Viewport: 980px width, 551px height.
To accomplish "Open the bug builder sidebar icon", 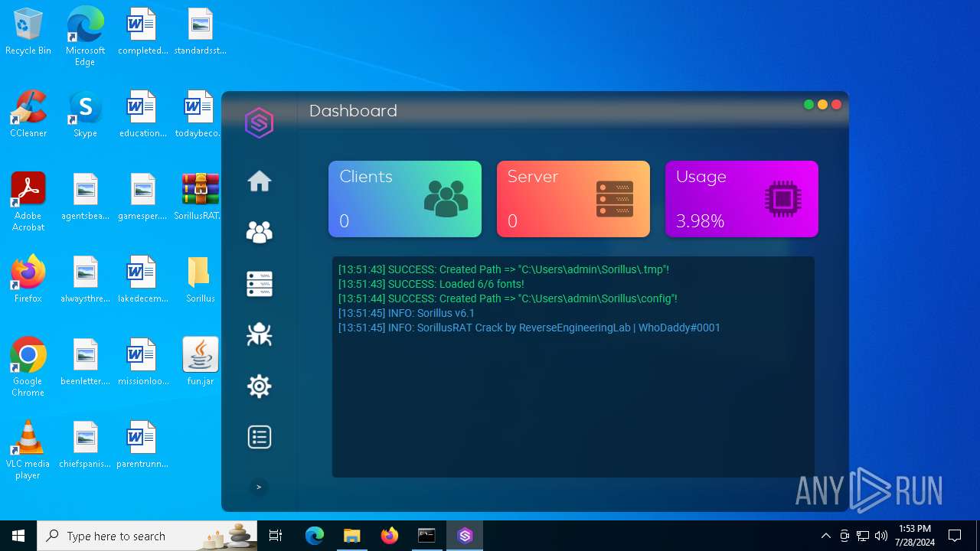I will pos(260,334).
